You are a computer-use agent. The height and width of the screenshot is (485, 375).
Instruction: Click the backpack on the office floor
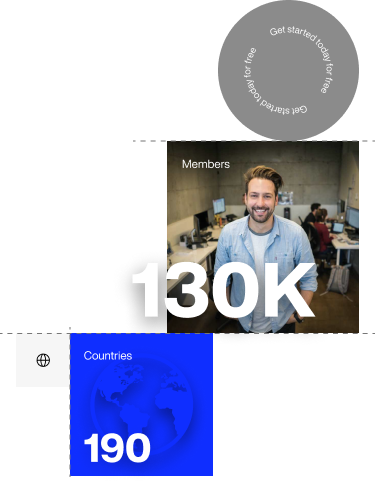tap(338, 280)
